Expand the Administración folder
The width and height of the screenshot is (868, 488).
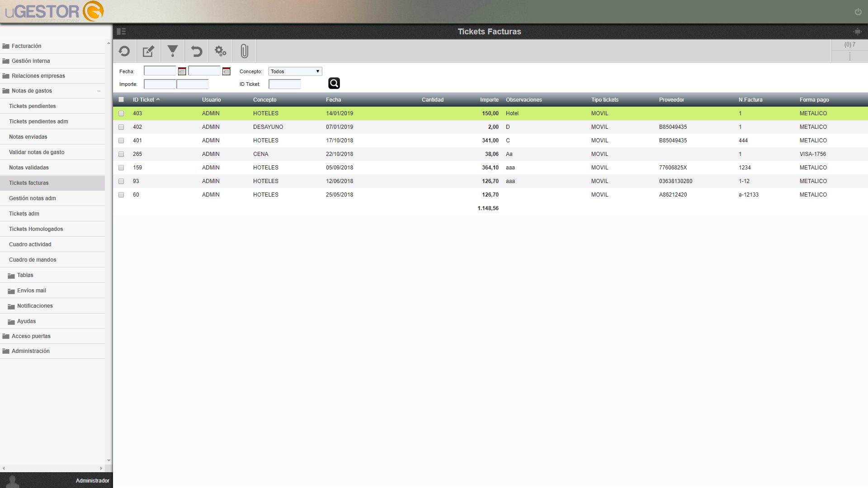(x=52, y=351)
